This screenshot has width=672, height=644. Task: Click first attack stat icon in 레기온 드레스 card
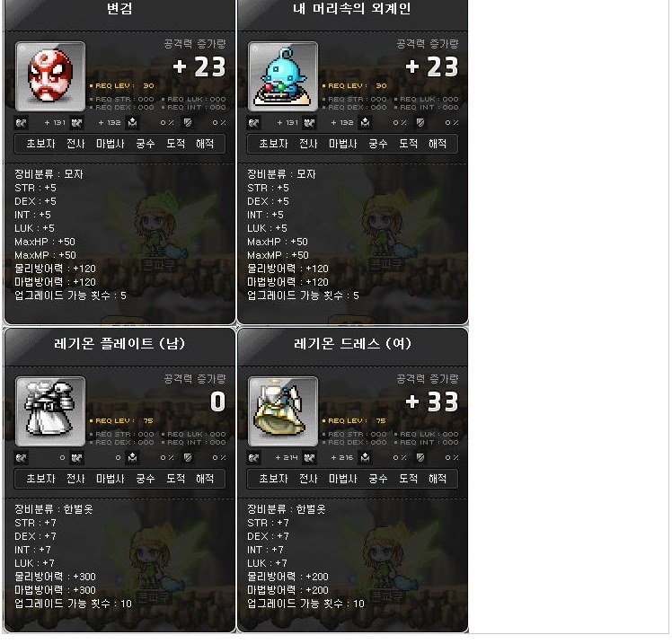click(x=253, y=458)
